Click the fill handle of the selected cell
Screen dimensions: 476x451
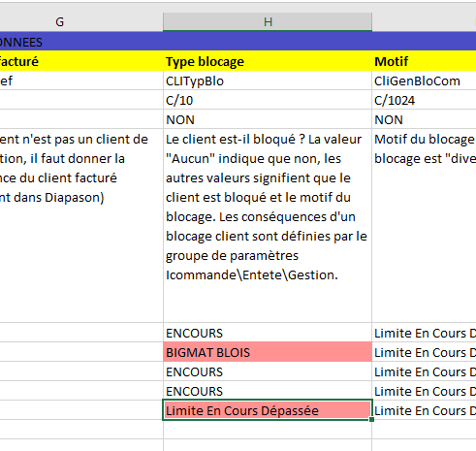tap(371, 419)
